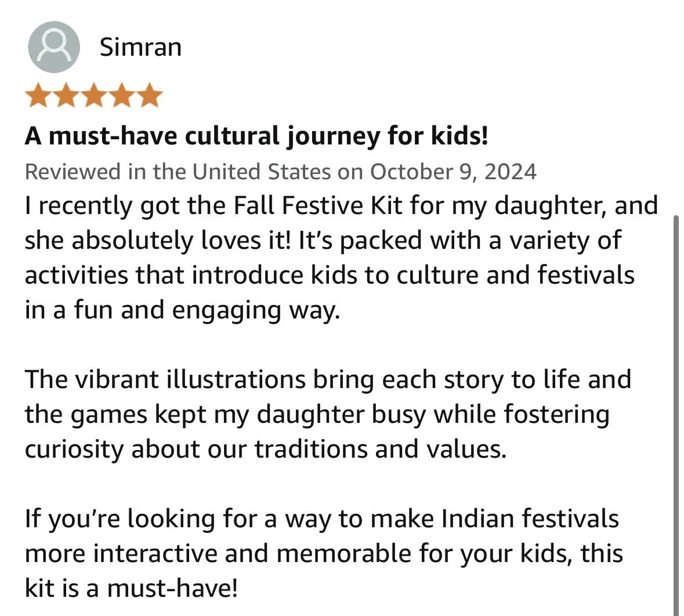Screen dimensions: 684x616
Task: Click the reviewer's gray profile avatar
Action: (53, 47)
